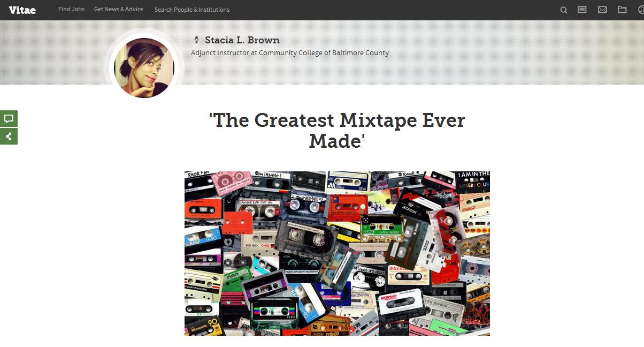644x347 pixels.
Task: Click the cassette tapes article image
Action: [x=337, y=253]
